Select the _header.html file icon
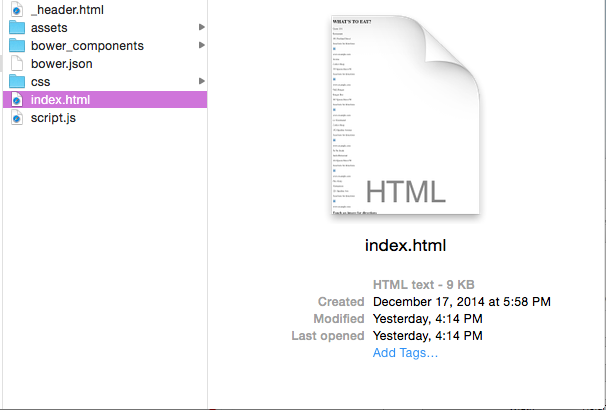This screenshot has height=410, width=606. (17, 9)
